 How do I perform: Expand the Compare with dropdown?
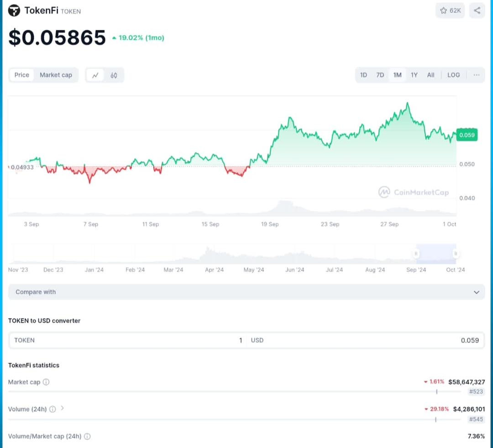[x=246, y=292]
